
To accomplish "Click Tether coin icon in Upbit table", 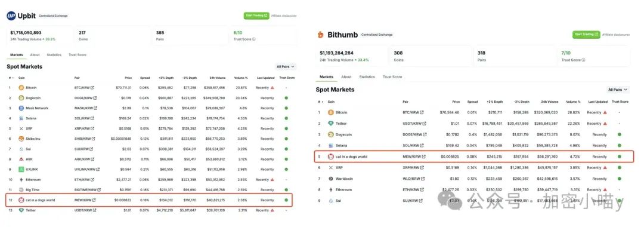I will (21, 210).
